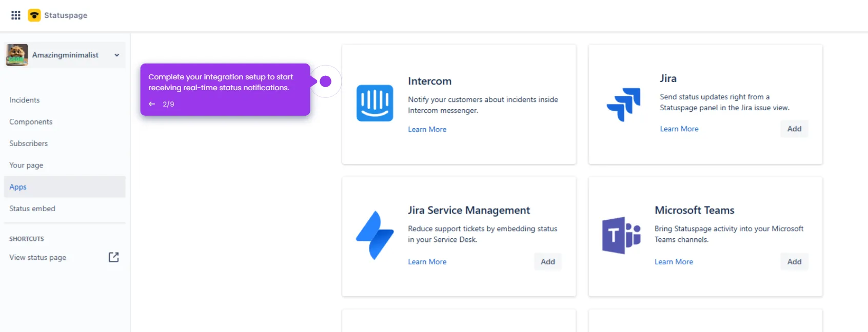Open Intercom Learn More link

427,130
